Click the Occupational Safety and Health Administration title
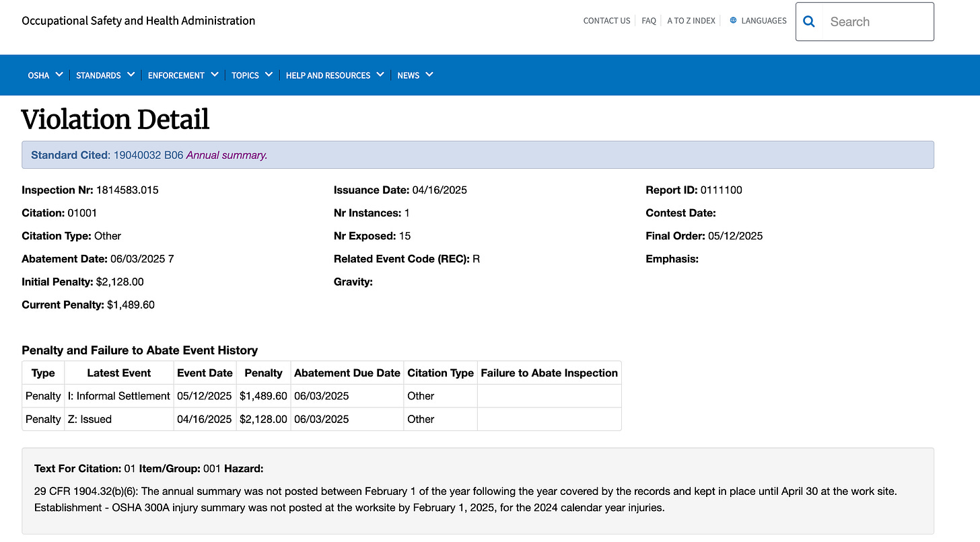 click(139, 21)
